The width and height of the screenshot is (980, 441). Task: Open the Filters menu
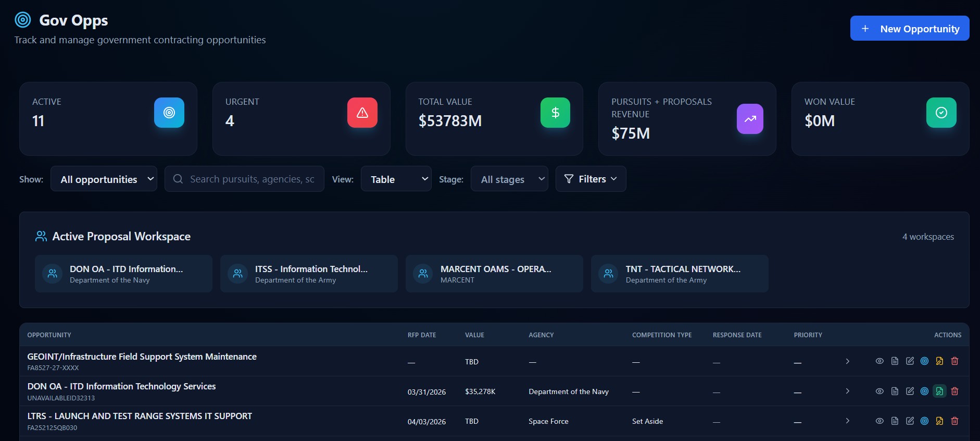[x=590, y=179]
